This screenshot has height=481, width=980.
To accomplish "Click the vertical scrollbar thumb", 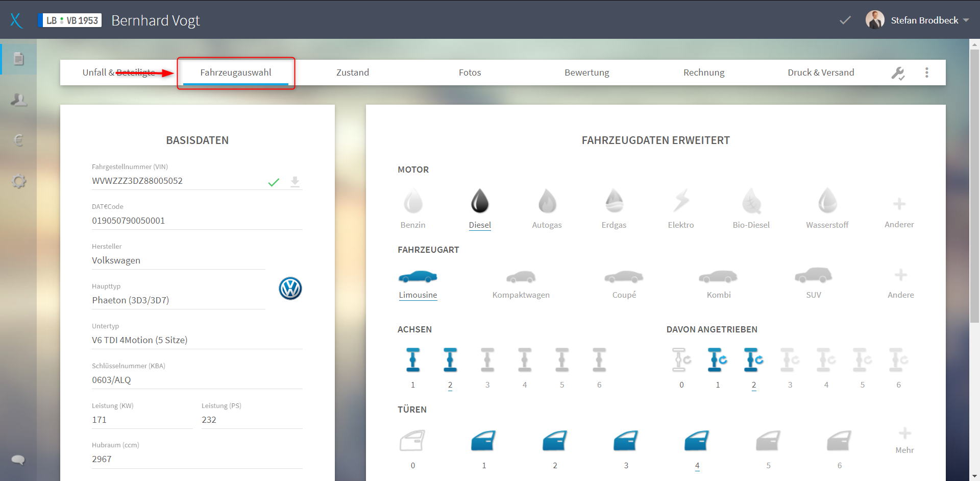I will click(x=974, y=186).
